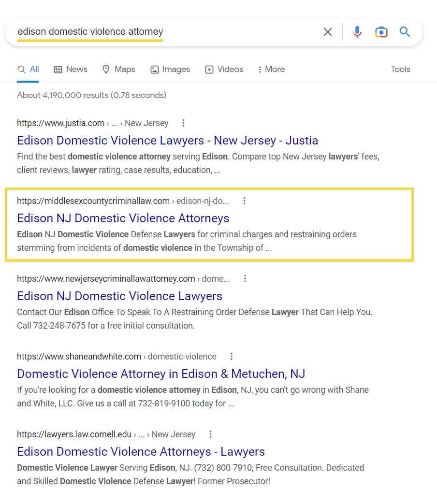Image resolution: width=437 pixels, height=504 pixels.
Task: Click the shaneandwhite.com URL breadcrumb
Action: click(x=117, y=357)
